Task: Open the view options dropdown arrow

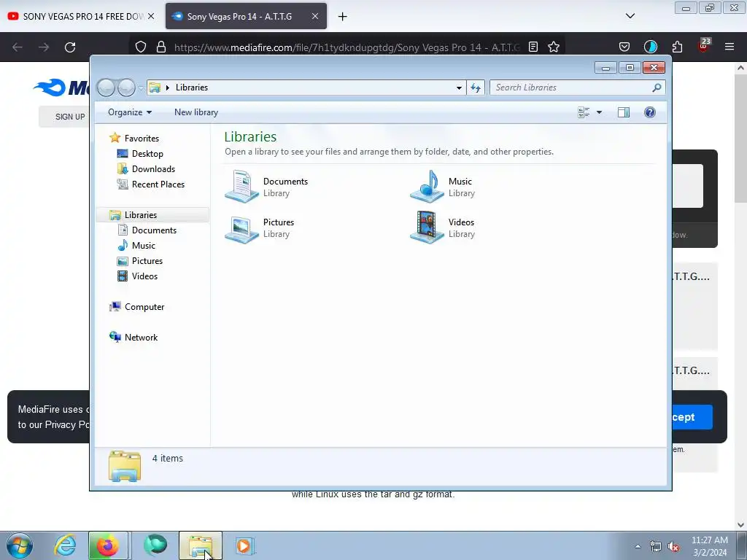Action: tap(600, 112)
